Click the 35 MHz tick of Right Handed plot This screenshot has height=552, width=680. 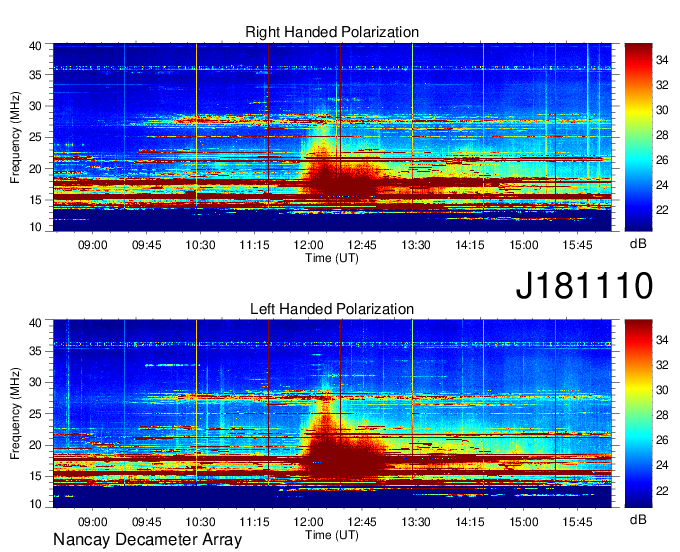[35, 75]
